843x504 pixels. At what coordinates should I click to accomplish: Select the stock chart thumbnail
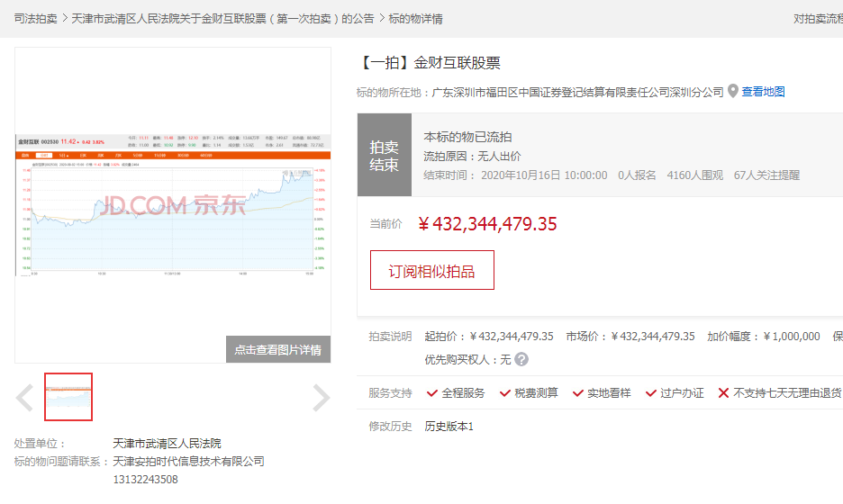(x=68, y=397)
